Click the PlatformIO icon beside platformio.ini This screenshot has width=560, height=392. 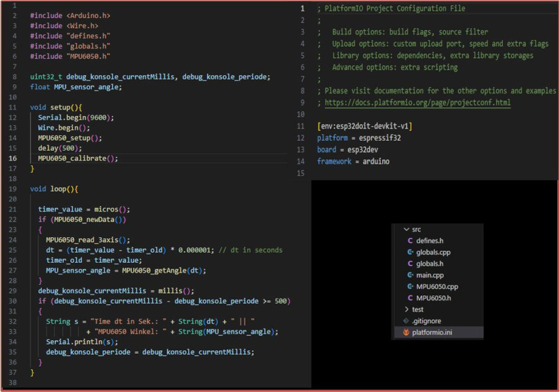pyautogui.click(x=406, y=332)
